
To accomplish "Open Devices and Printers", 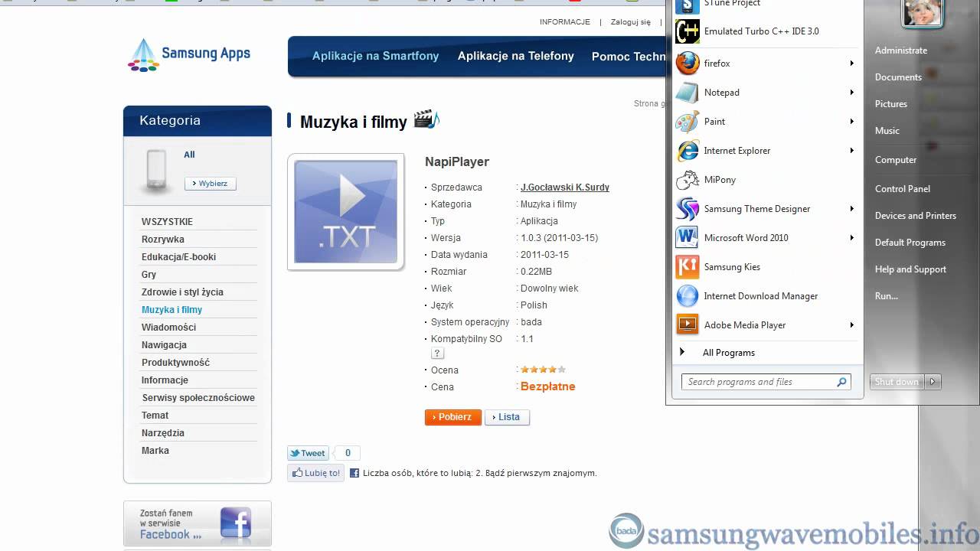I will tap(916, 216).
